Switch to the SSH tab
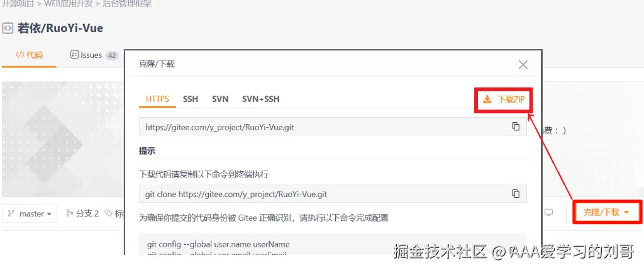The width and height of the screenshot is (644, 270). (191, 99)
